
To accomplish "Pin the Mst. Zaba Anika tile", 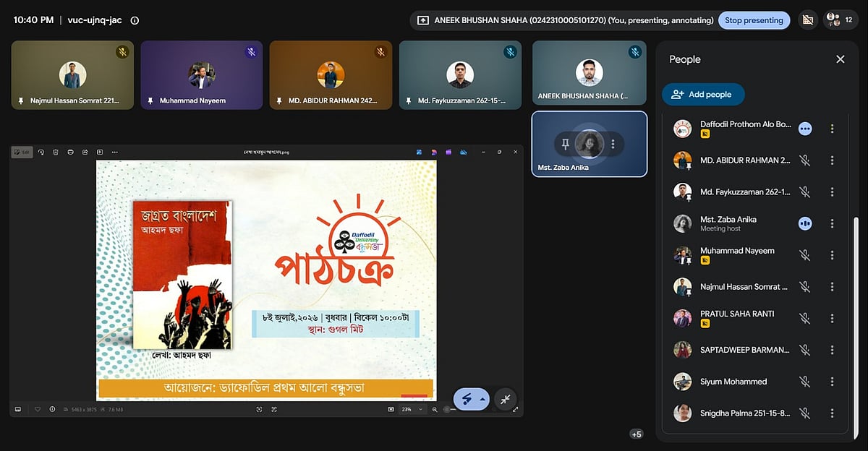I will 566,144.
